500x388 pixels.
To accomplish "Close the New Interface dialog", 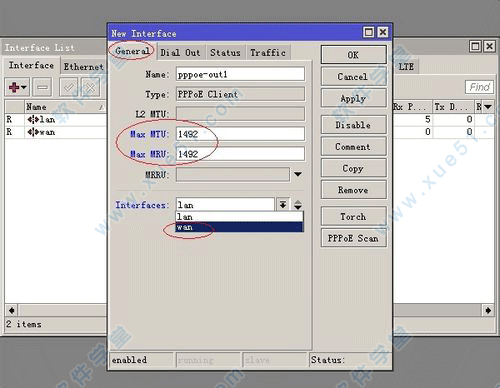I will [x=383, y=32].
